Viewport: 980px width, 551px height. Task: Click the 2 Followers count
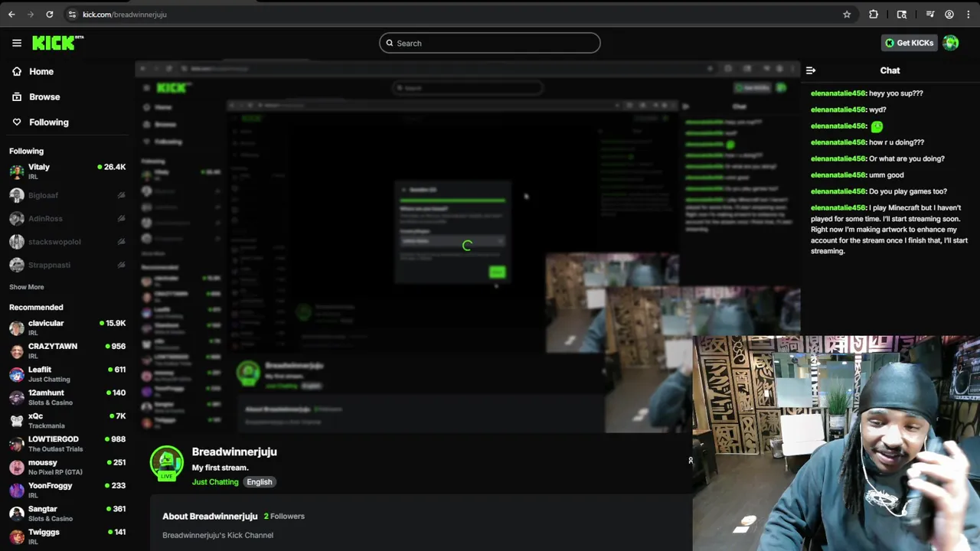pyautogui.click(x=284, y=516)
